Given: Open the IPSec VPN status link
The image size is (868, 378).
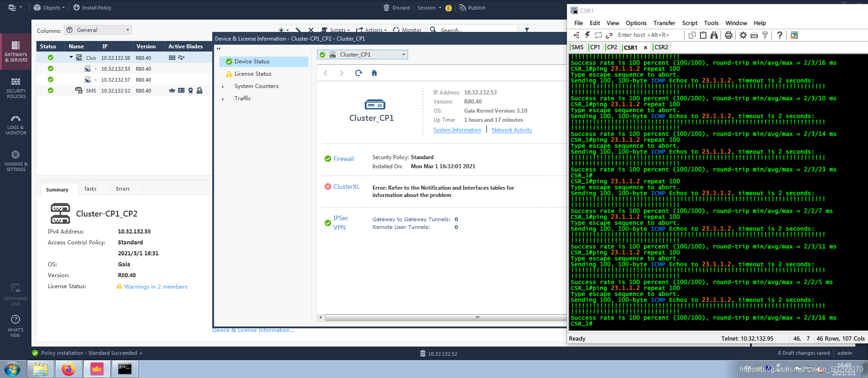Looking at the screenshot, I should (x=340, y=223).
